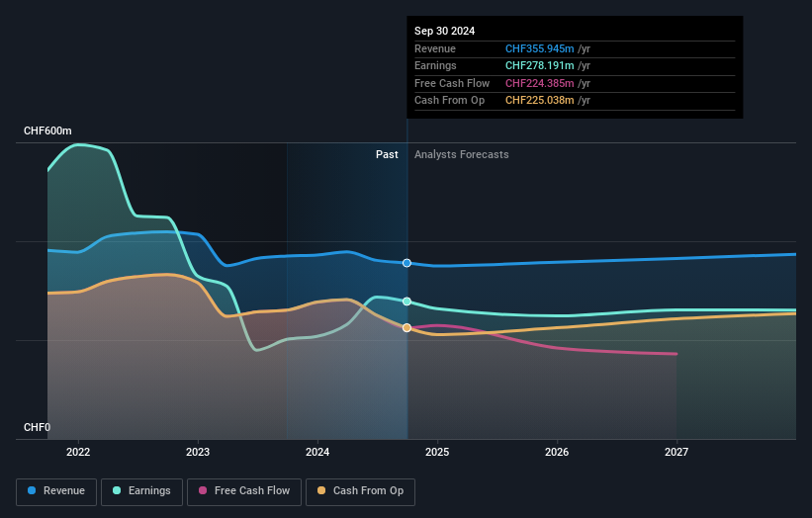Click the 2025 x-axis label
This screenshot has width=812, height=518.
[x=437, y=452]
